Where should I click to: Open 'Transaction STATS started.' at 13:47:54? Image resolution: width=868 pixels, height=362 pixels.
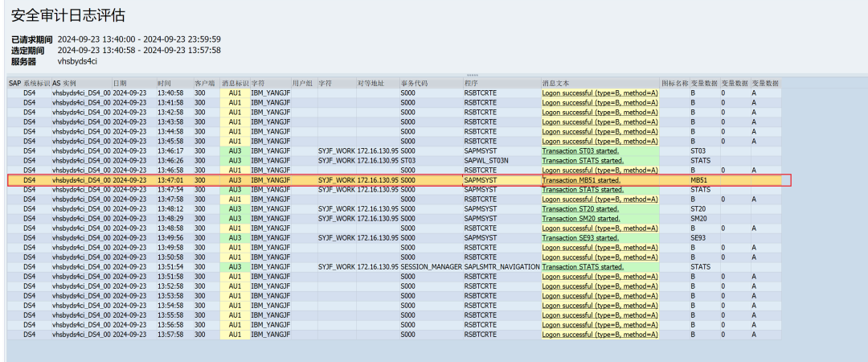pos(583,190)
